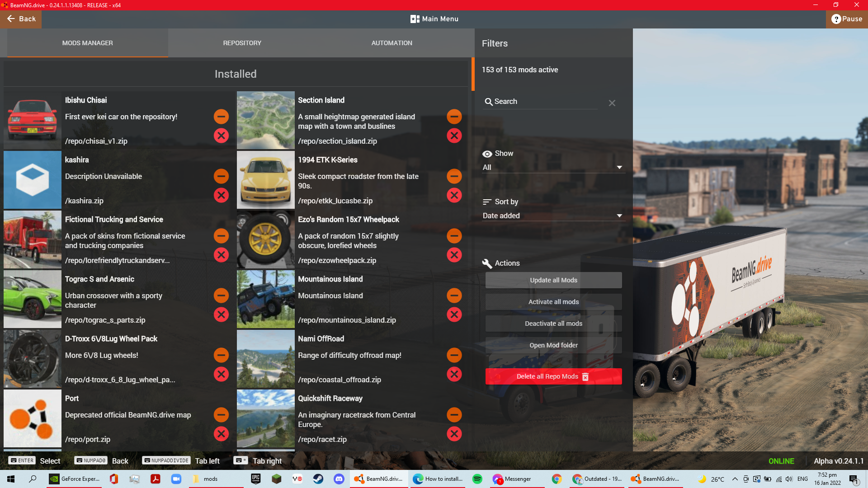The image size is (868, 488).
Task: Open Steam from the taskbar
Action: pos(318,479)
